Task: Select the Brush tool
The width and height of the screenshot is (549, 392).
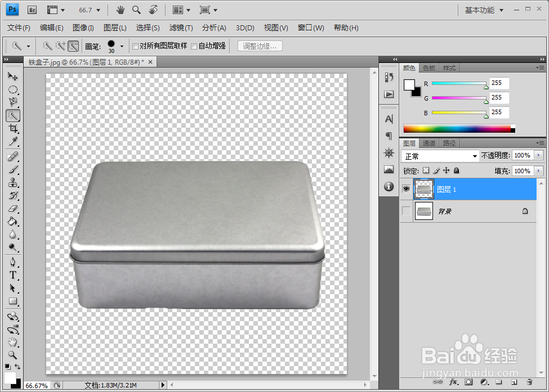Action: click(12, 169)
